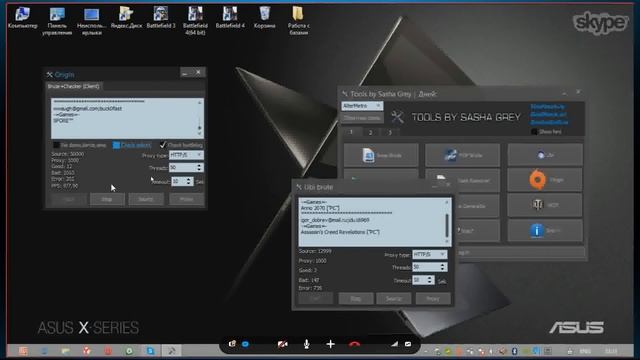Switch to tab 1 in Tools window
640x360 pixels.
pyautogui.click(x=351, y=132)
